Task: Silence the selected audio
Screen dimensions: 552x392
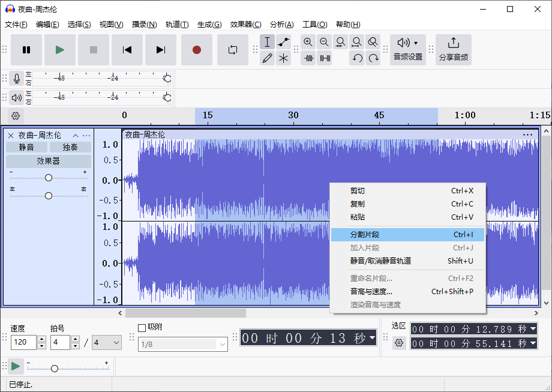Action: click(324, 58)
